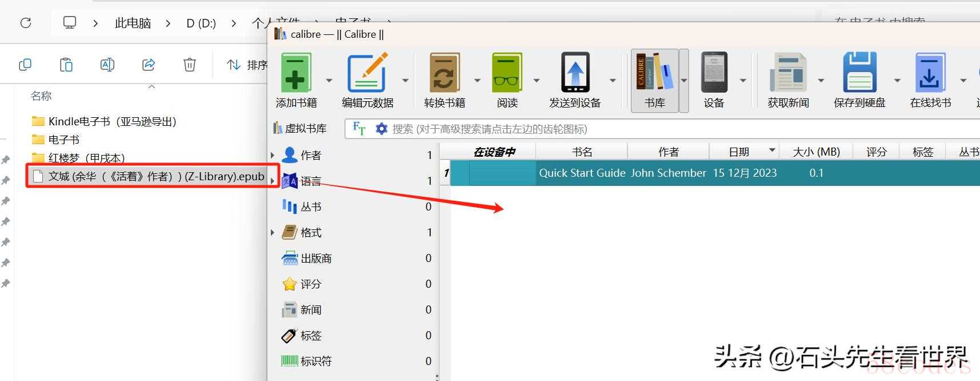Sort by Tags (标签) column header

click(x=922, y=152)
